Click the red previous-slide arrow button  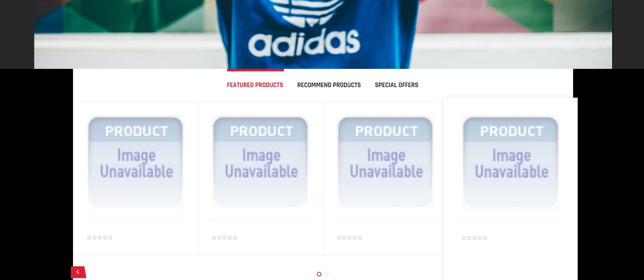coord(78,272)
